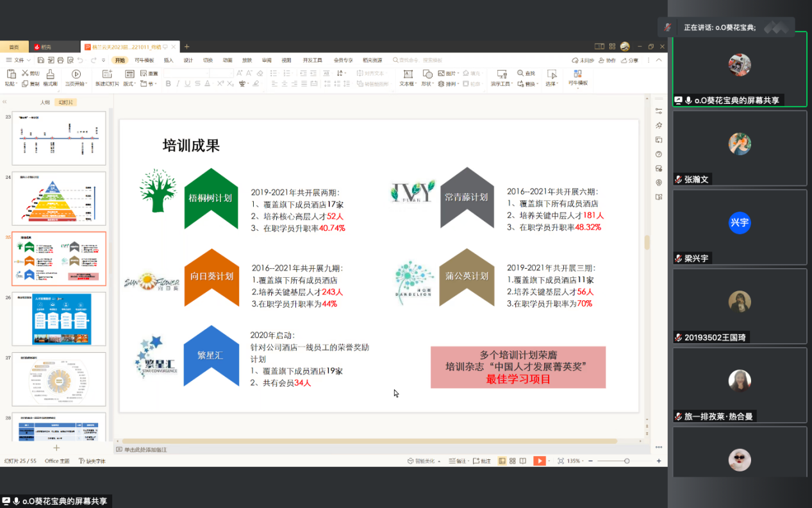The height and width of the screenshot is (508, 812).
Task: Switch to the 大纲 outline panel tab
Action: click(45, 102)
